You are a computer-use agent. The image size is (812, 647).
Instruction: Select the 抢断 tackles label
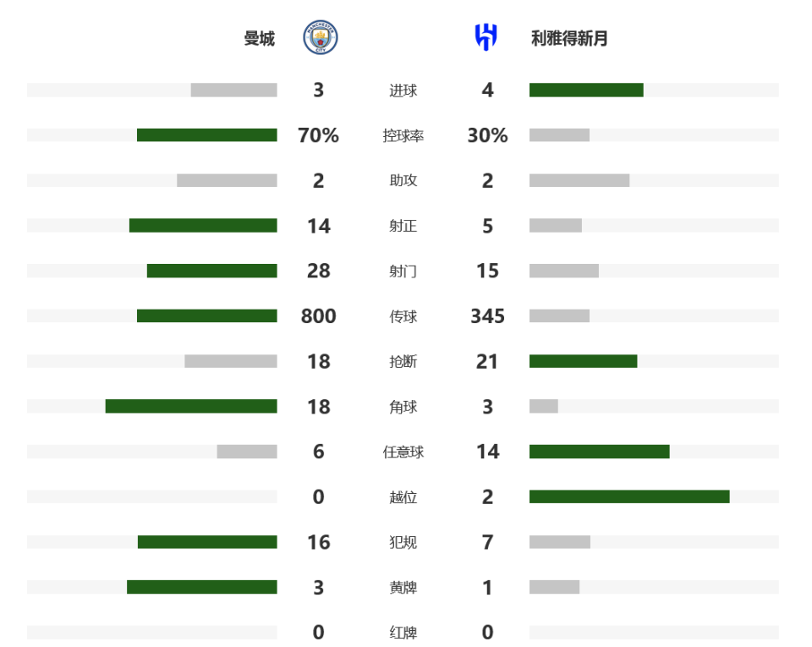[x=403, y=361]
